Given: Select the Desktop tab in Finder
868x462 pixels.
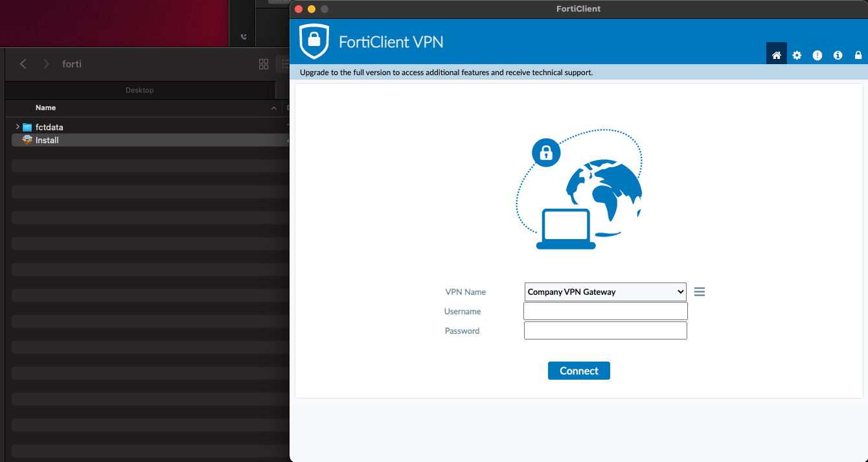Looking at the screenshot, I should coord(140,90).
